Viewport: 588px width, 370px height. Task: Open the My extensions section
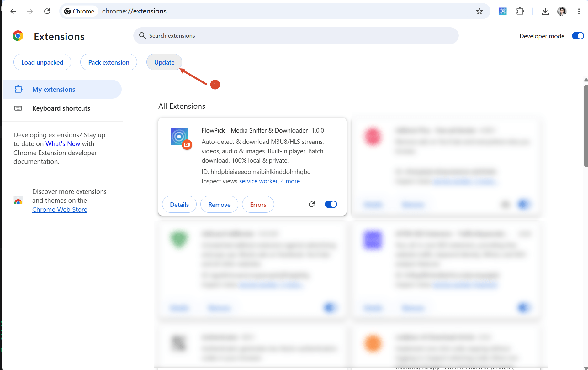(x=62, y=89)
